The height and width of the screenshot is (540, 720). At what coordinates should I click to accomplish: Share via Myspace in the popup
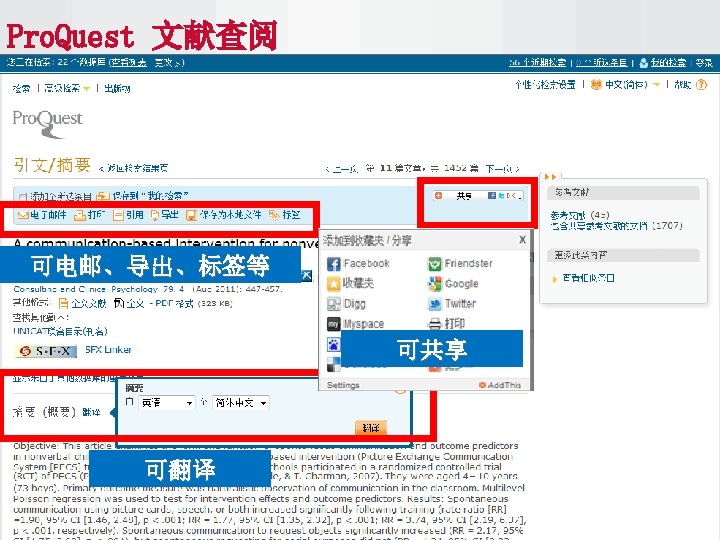point(355,324)
